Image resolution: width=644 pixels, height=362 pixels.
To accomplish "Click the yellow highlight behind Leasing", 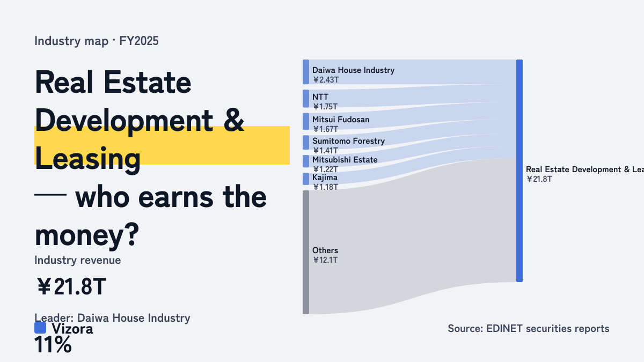I will [162, 145].
